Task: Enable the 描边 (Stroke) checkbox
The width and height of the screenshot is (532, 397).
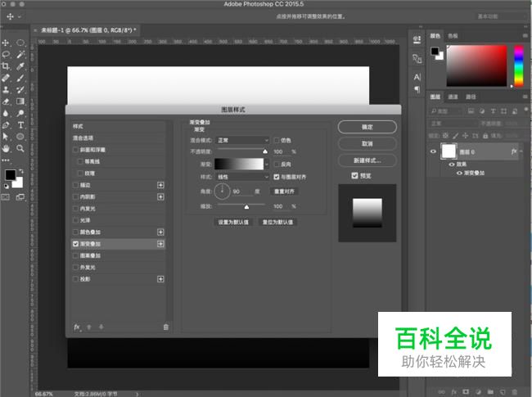Action: pyautogui.click(x=75, y=185)
